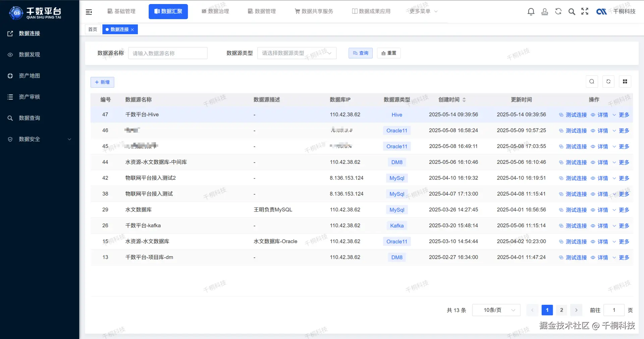Open notifications bell icon

pos(531,12)
